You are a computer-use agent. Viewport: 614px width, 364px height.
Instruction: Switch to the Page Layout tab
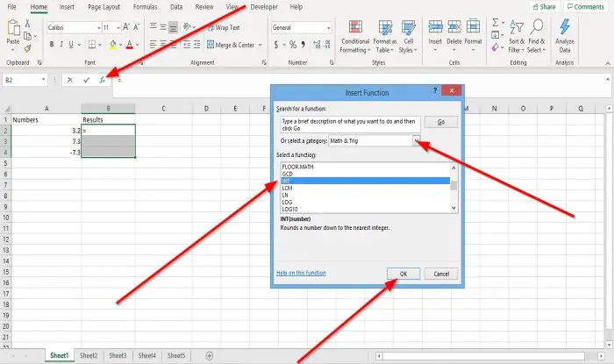(x=104, y=7)
